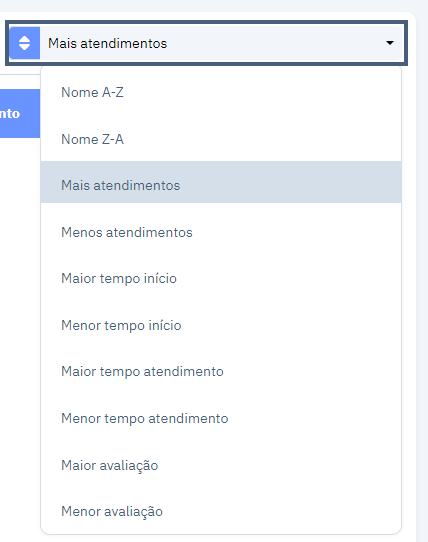428x542 pixels.
Task: Click the blue sort arrows icon
Action: 25,43
